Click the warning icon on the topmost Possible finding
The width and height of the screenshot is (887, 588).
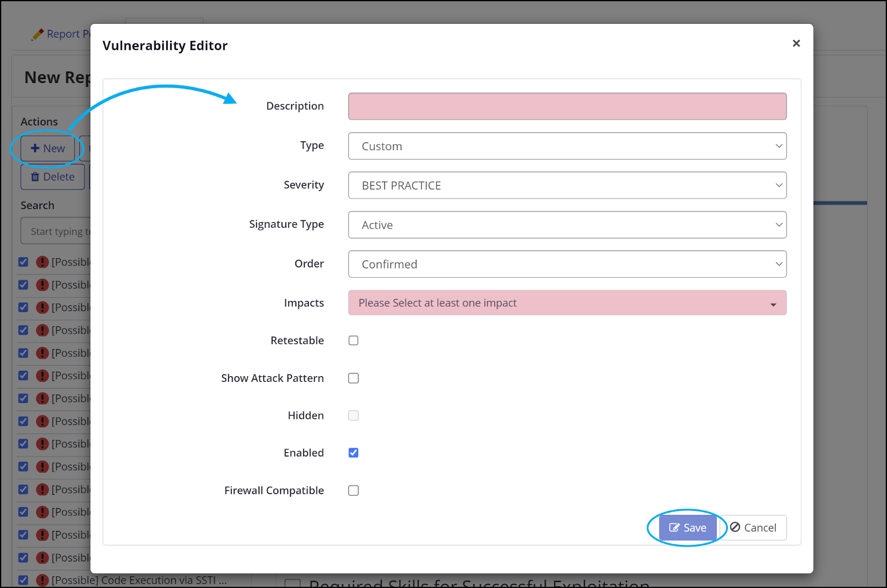pos(43,262)
